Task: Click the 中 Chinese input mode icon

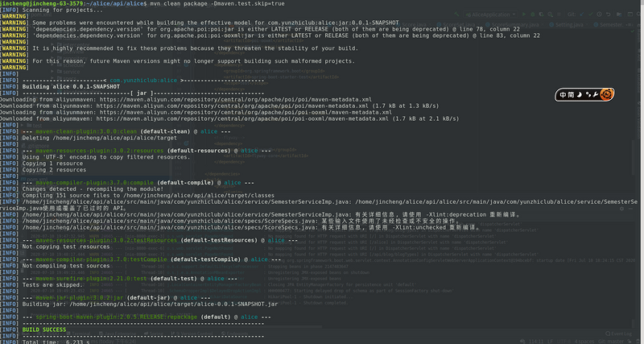Action: click(x=563, y=94)
